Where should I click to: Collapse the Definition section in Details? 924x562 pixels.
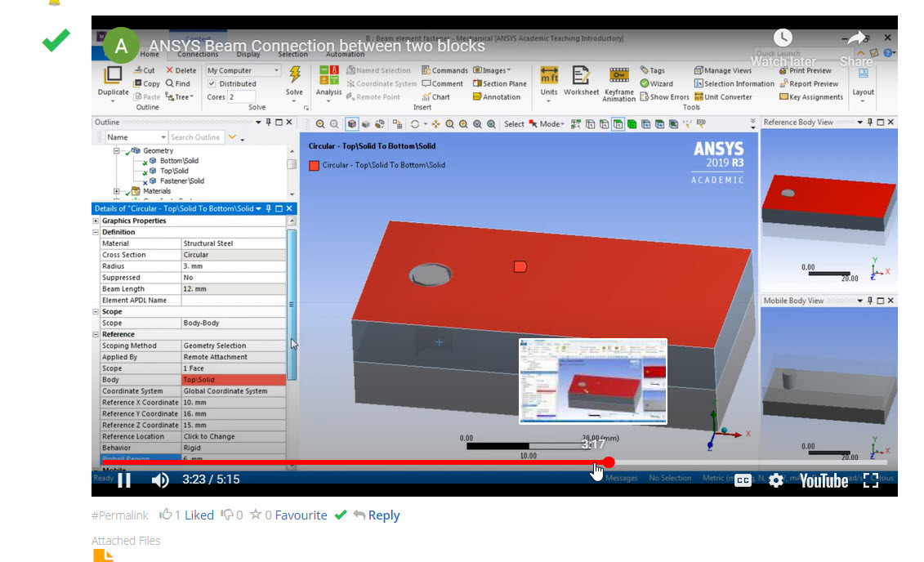point(96,232)
